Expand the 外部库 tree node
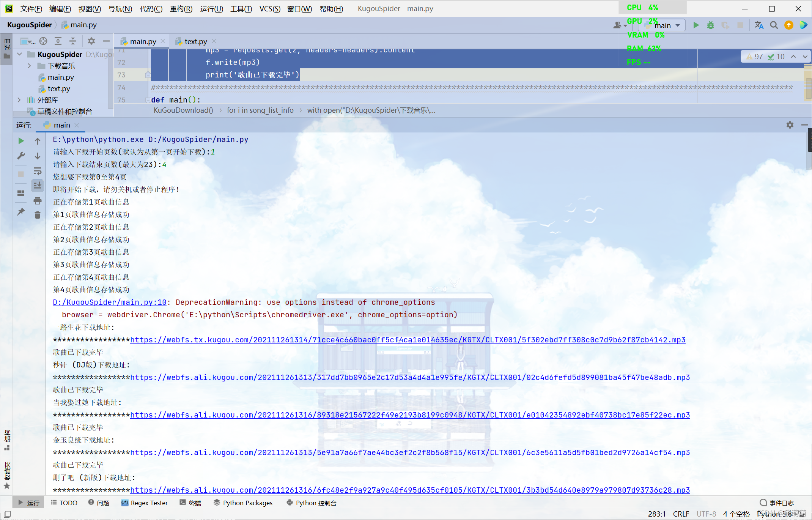Viewport: 812px width, 520px height. coord(19,100)
